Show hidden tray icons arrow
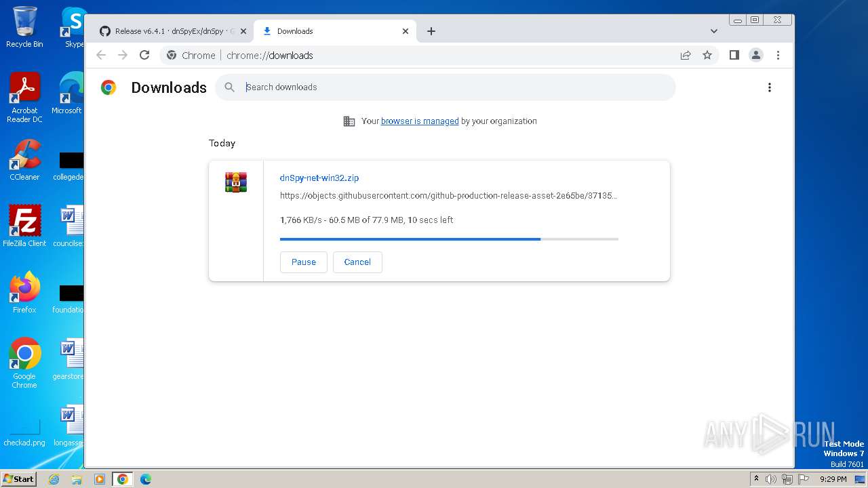Image resolution: width=868 pixels, height=488 pixels. pos(756,479)
